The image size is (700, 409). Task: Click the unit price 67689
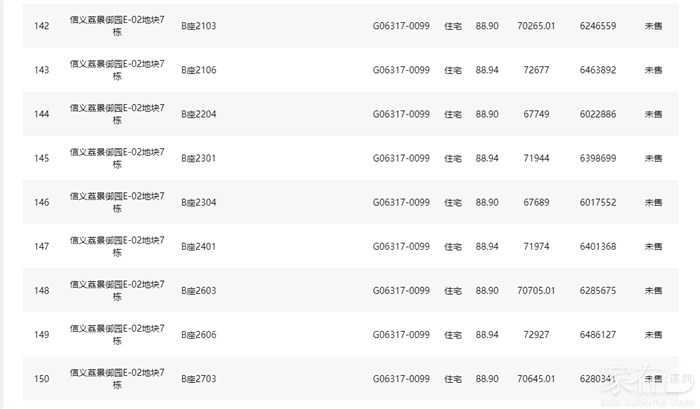tap(535, 202)
